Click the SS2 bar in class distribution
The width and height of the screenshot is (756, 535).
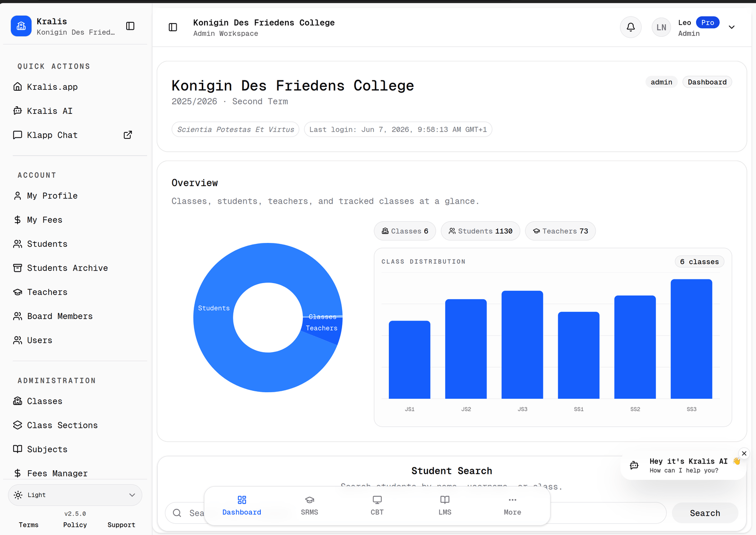(x=635, y=347)
